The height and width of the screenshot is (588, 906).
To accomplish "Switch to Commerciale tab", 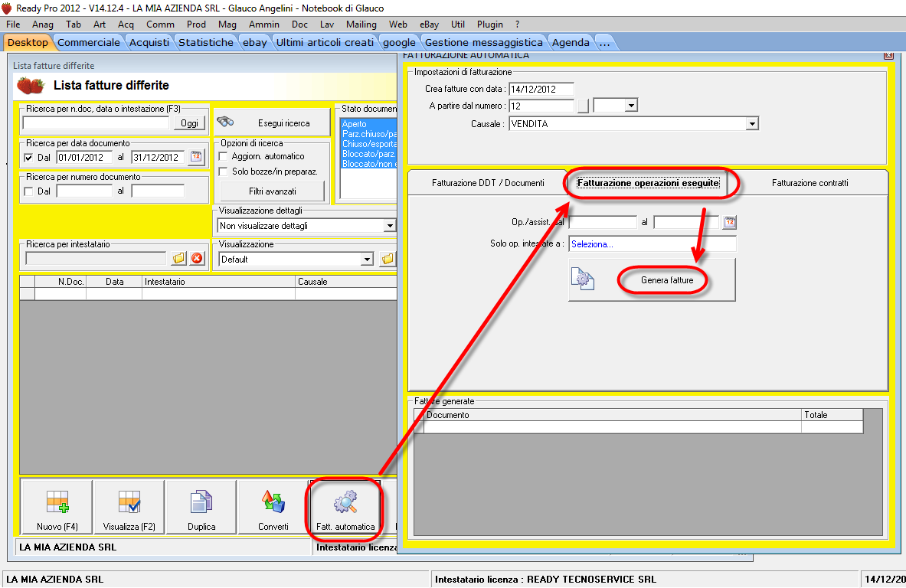I will (88, 42).
